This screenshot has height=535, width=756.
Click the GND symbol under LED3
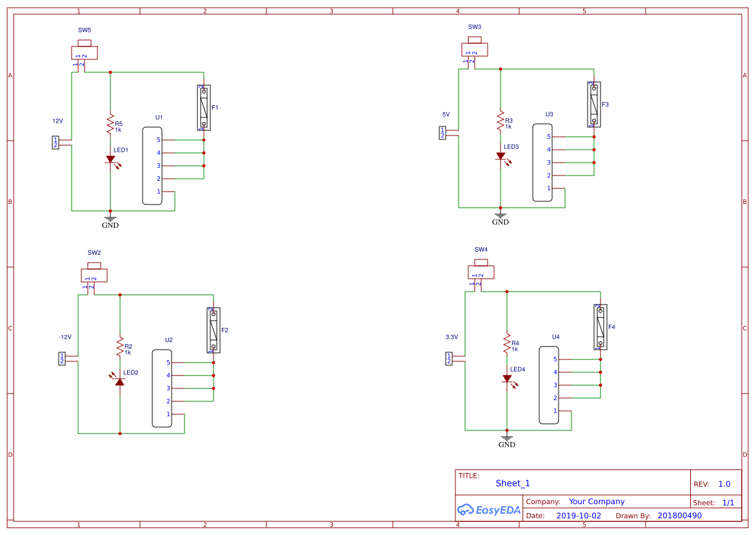[x=500, y=216]
